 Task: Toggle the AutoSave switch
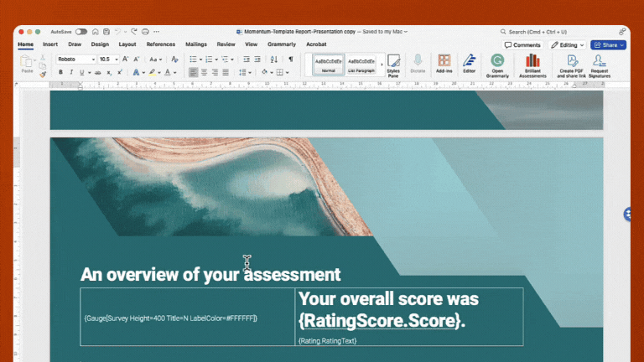tap(81, 31)
